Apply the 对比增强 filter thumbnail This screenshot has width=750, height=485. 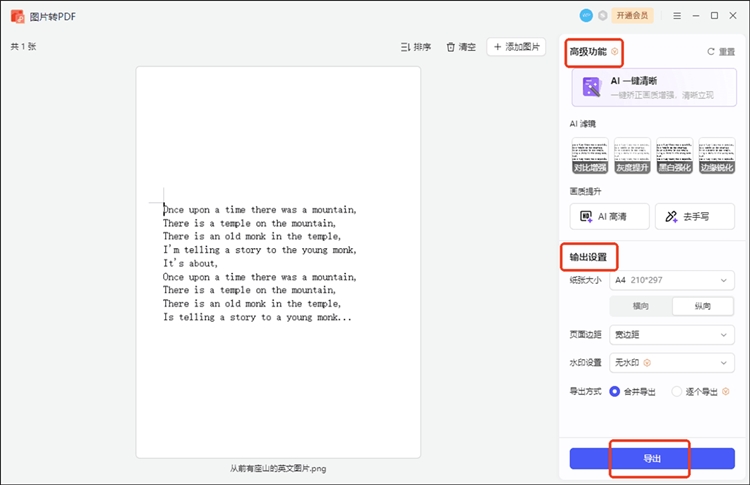(589, 156)
